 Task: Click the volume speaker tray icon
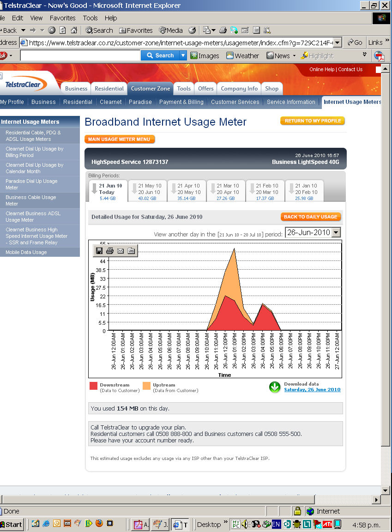(x=245, y=524)
